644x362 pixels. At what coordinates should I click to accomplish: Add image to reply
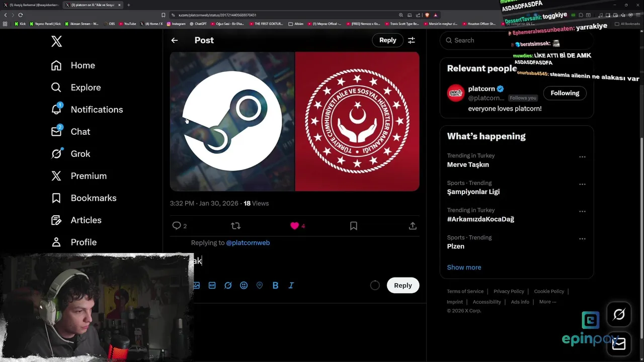[196, 285]
